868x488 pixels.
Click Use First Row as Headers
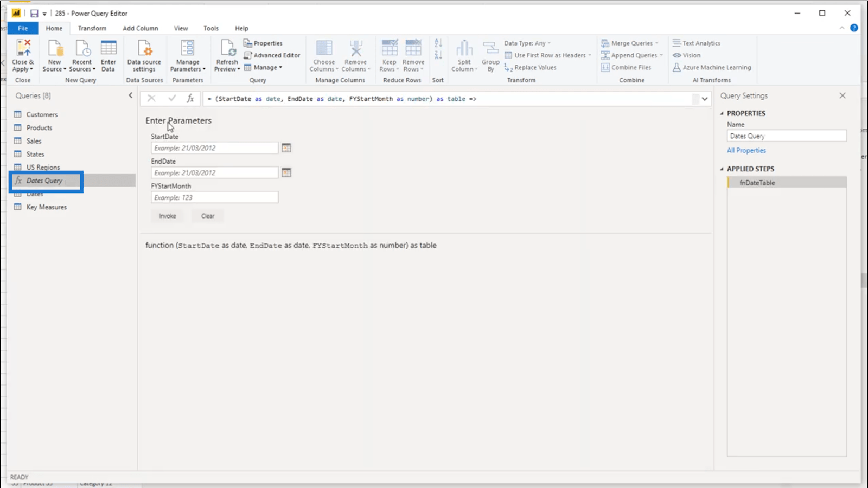click(547, 55)
